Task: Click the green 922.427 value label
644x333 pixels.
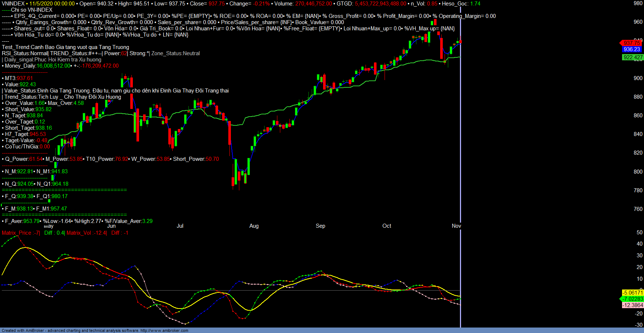Action: tap(633, 57)
